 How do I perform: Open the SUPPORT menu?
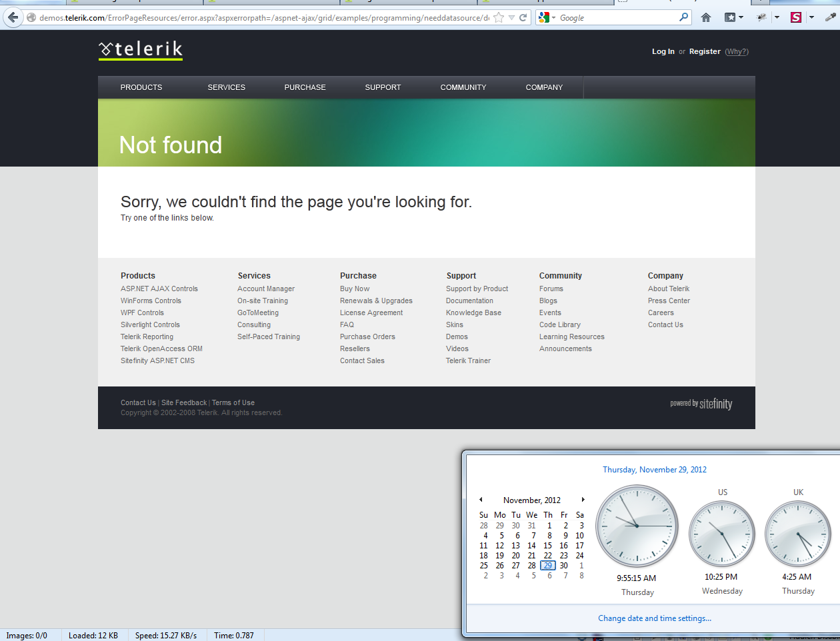coord(383,87)
